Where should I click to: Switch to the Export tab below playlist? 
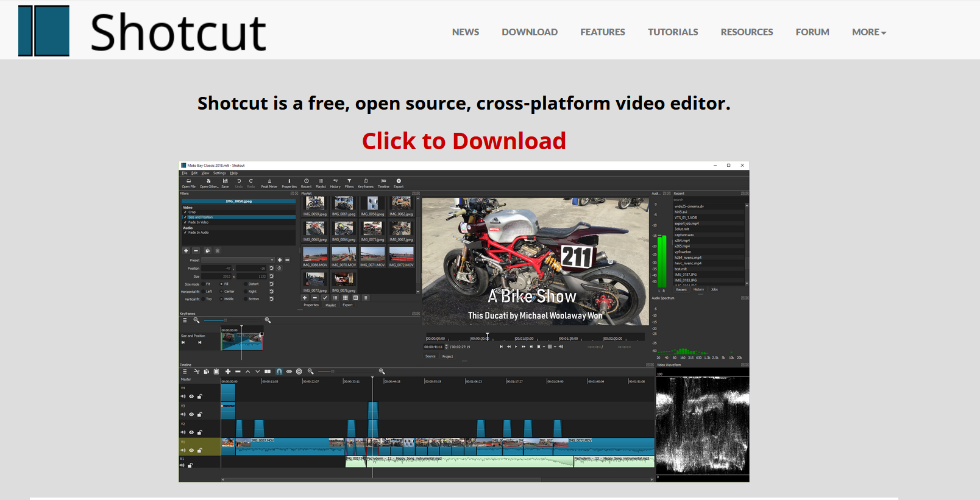pos(347,305)
